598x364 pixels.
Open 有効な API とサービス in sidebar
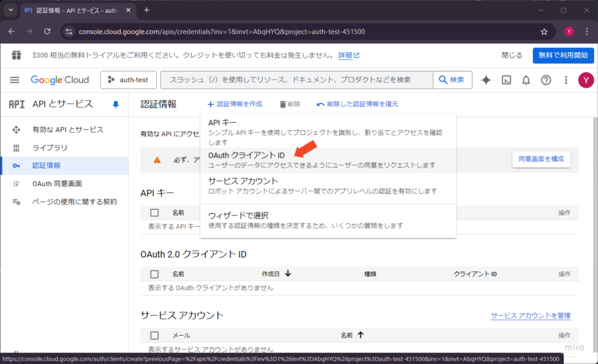pos(64,129)
